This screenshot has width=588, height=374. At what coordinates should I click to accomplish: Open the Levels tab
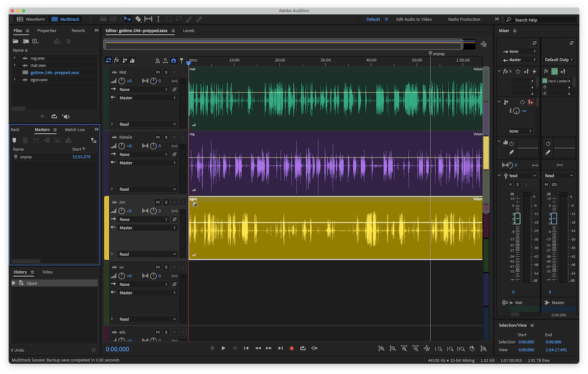189,30
